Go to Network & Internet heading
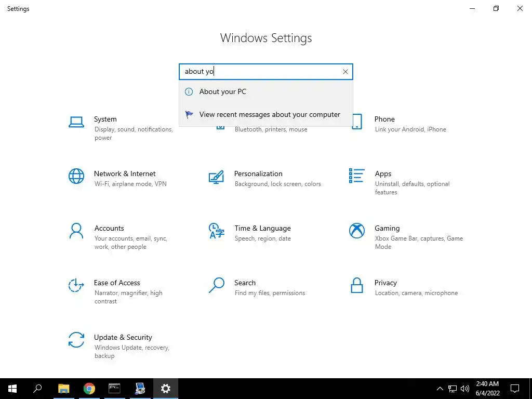The width and height of the screenshot is (532, 399). point(125,174)
